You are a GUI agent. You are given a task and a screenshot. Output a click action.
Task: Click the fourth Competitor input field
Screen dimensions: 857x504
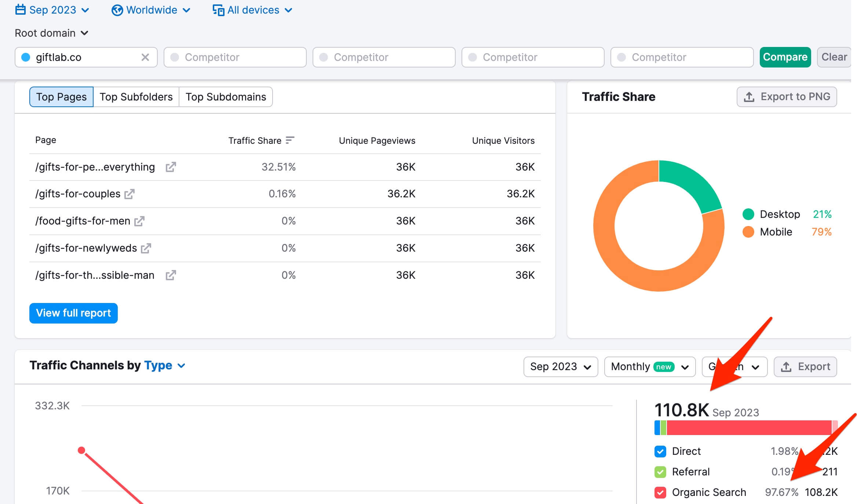click(x=682, y=57)
